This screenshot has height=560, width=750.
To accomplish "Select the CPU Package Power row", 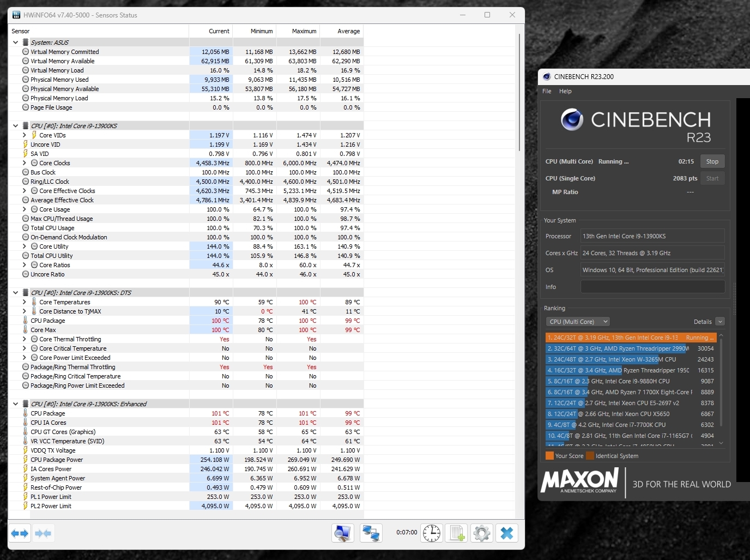I will point(186,460).
